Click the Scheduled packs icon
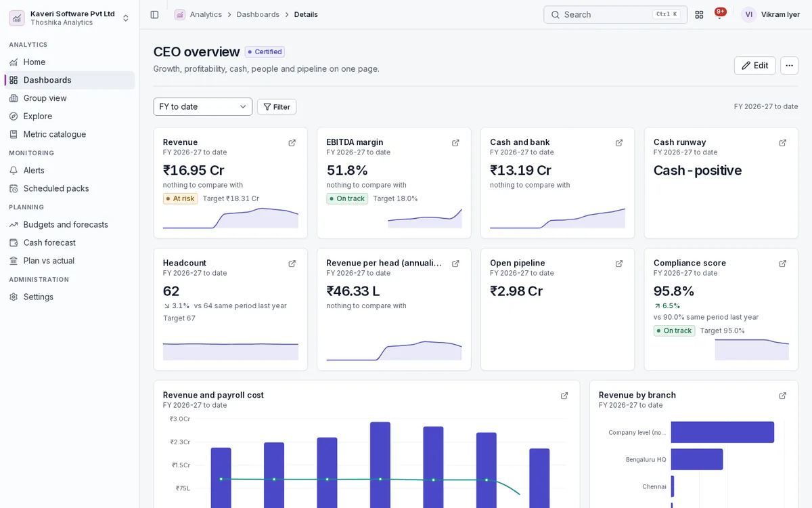This screenshot has height=508, width=812. coord(14,188)
